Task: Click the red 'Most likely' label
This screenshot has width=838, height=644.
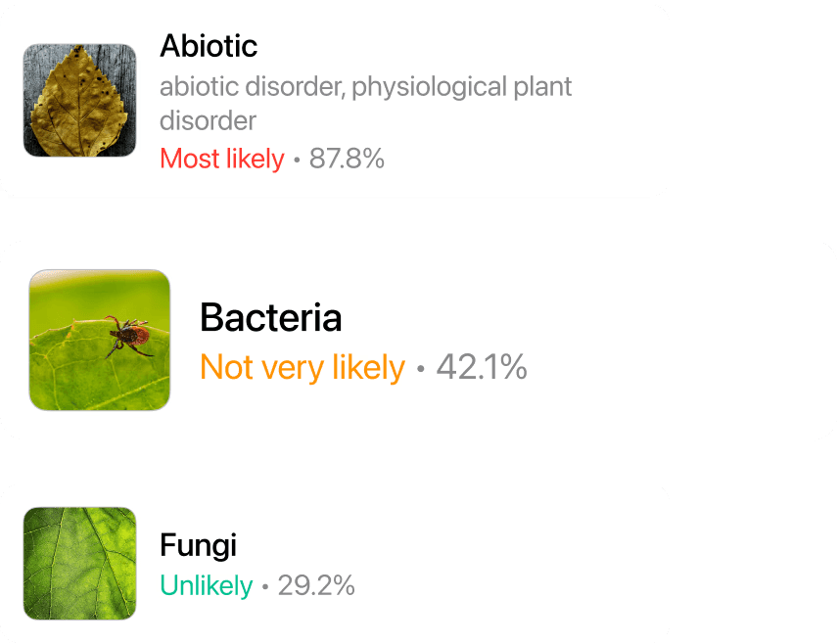Action: pos(222,159)
